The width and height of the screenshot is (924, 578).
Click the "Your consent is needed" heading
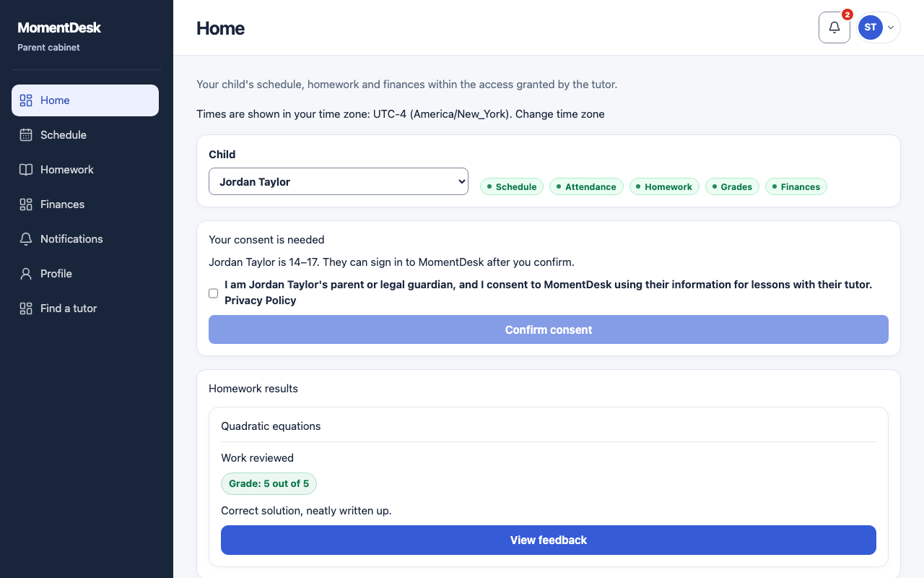(266, 240)
